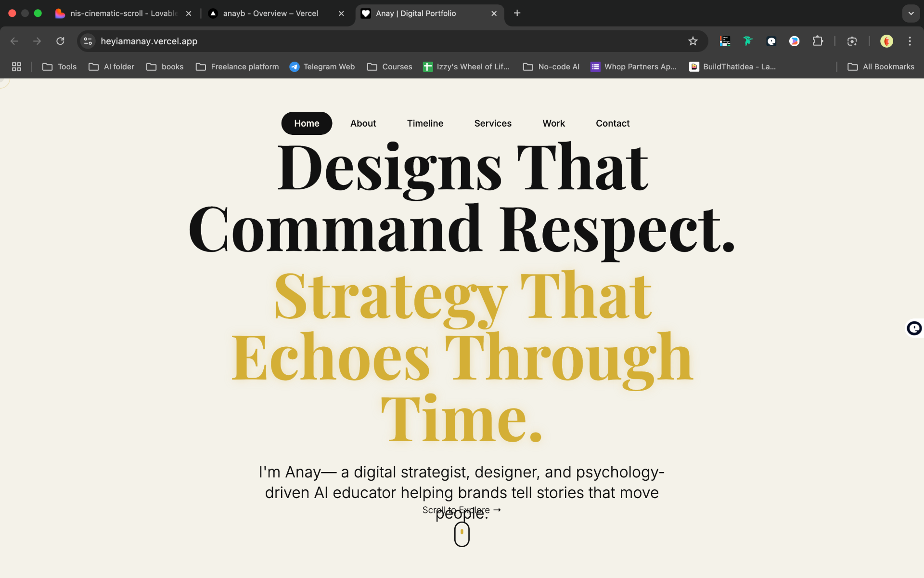Image resolution: width=924 pixels, height=578 pixels.
Task: Open Telegram Web bookmark
Action: (x=322, y=66)
